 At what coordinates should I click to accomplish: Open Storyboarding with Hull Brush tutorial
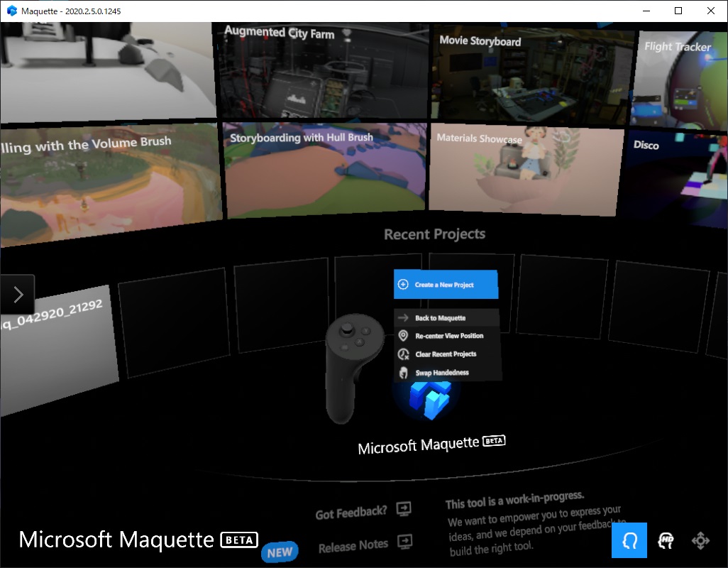325,170
